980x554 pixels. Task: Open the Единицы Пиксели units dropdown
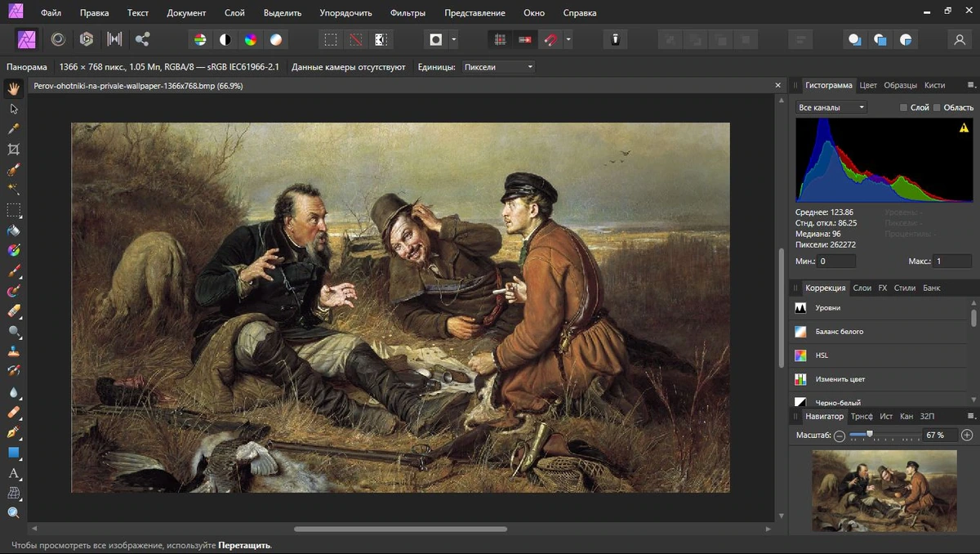[x=498, y=67]
